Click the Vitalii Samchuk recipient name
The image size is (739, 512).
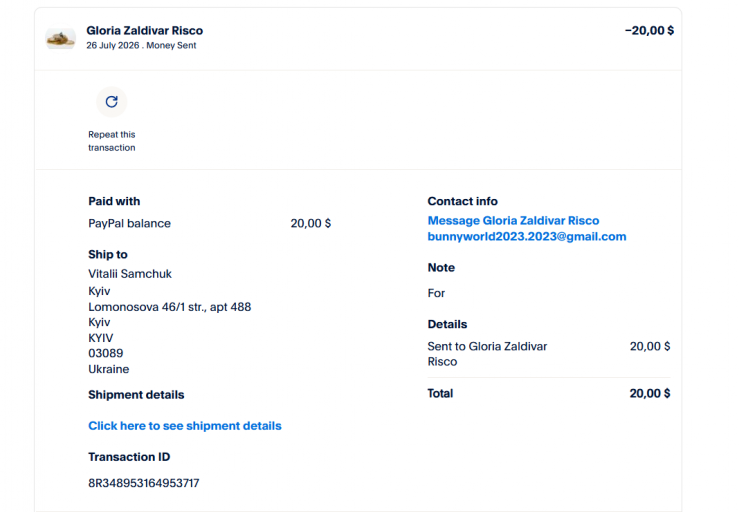click(130, 274)
